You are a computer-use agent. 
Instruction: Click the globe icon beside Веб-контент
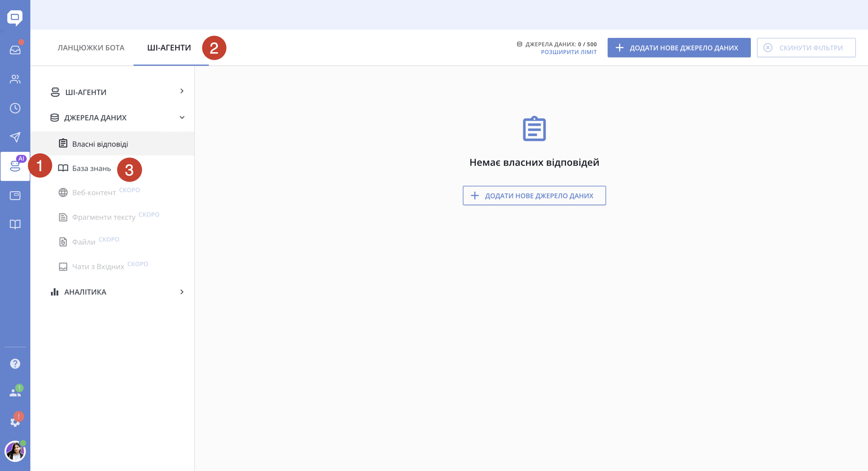click(63, 193)
